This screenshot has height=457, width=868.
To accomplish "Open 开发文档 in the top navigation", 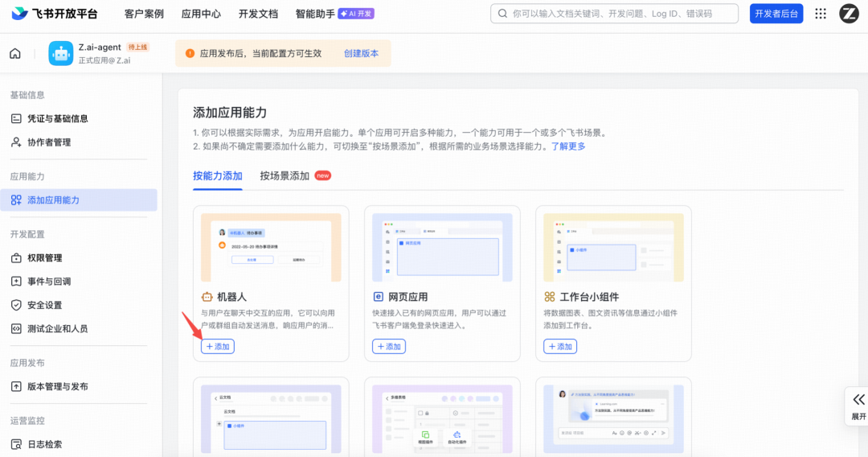I will click(258, 14).
